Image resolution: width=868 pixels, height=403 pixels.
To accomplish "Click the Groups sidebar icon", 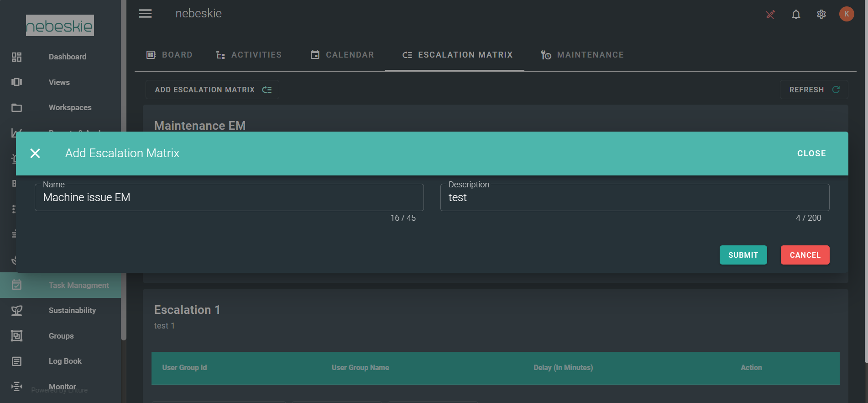I will point(17,336).
